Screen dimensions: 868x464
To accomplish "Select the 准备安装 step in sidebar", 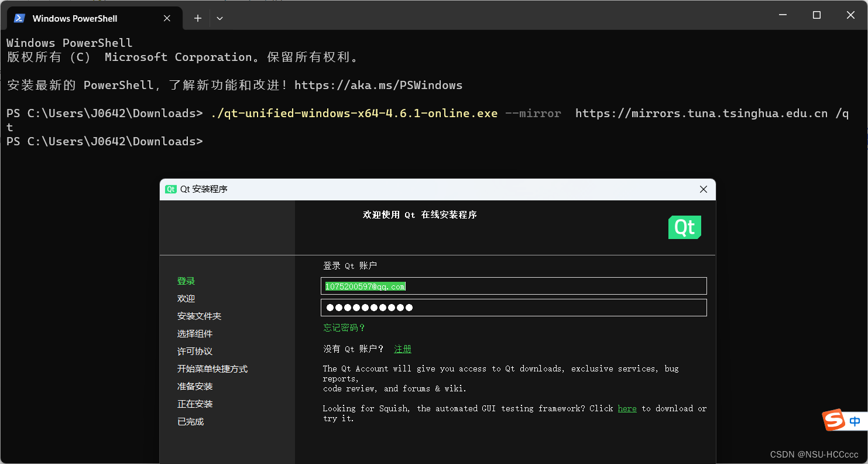I will tap(195, 387).
